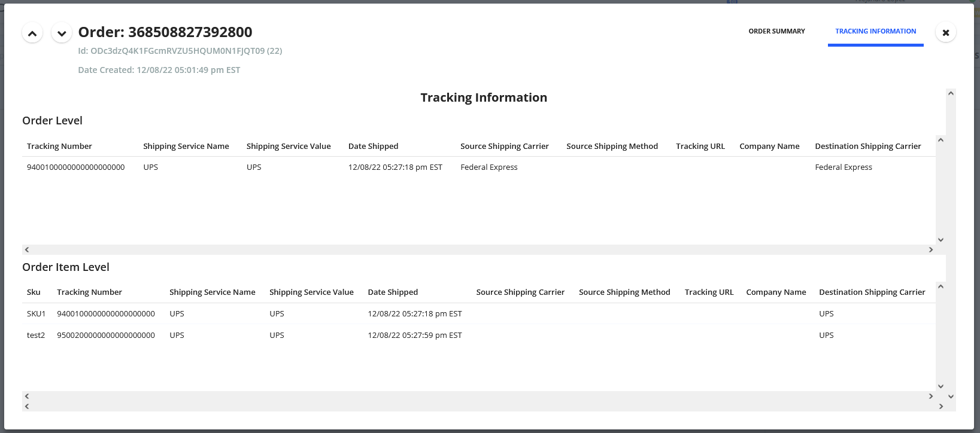Click the Federal Express source carrier cell
The image size is (980, 433).
(x=489, y=167)
